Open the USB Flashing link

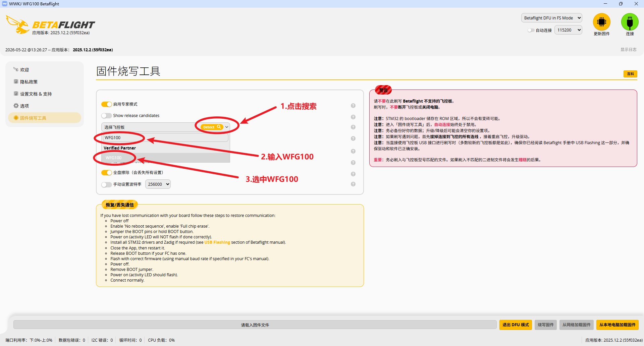pos(217,242)
